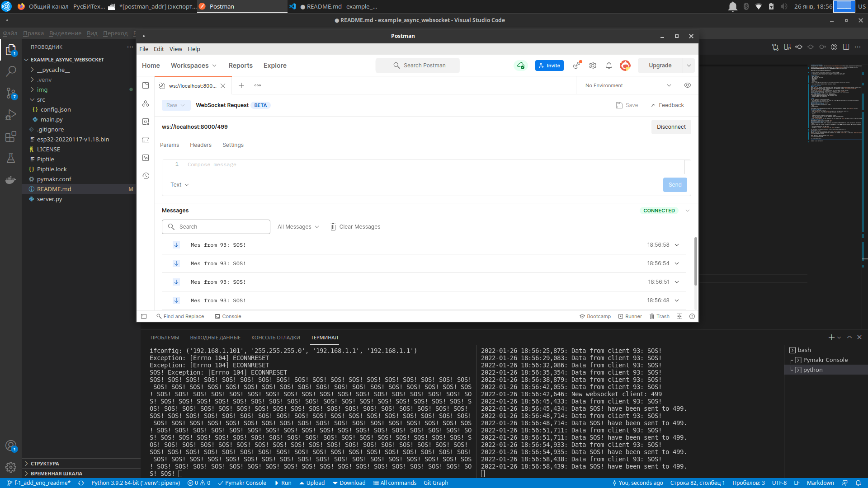Open Source Control in VS Code activity bar
868x488 pixels.
pos(11,93)
